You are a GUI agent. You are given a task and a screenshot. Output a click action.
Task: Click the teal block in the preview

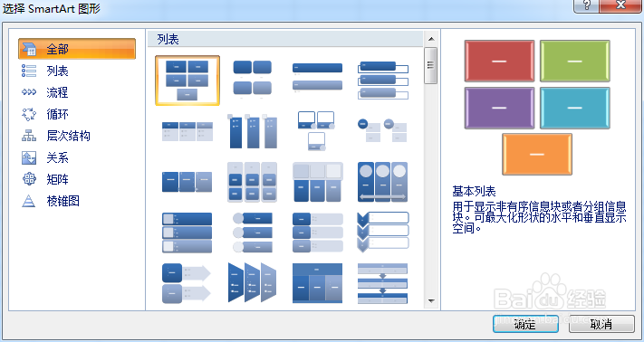pyautogui.click(x=574, y=108)
